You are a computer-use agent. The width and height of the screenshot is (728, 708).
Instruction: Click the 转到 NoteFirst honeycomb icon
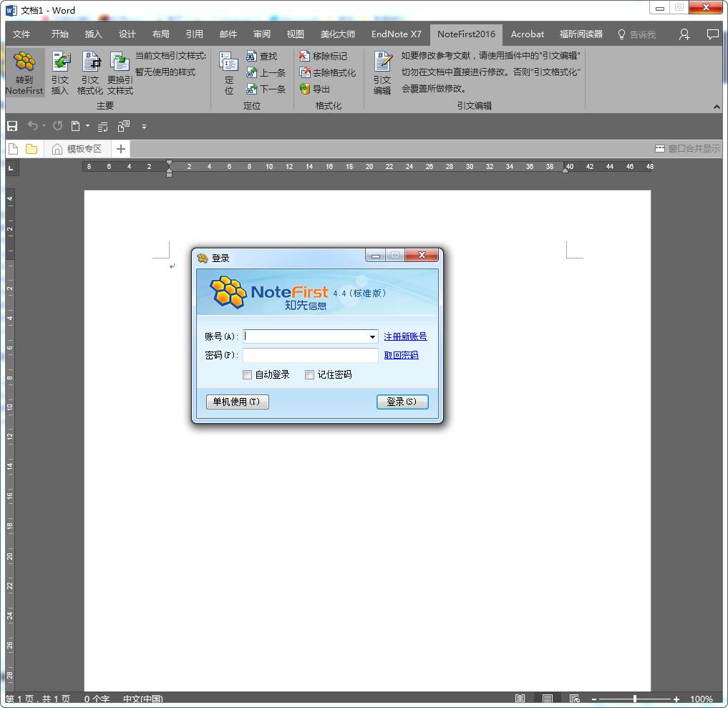pyautogui.click(x=24, y=62)
